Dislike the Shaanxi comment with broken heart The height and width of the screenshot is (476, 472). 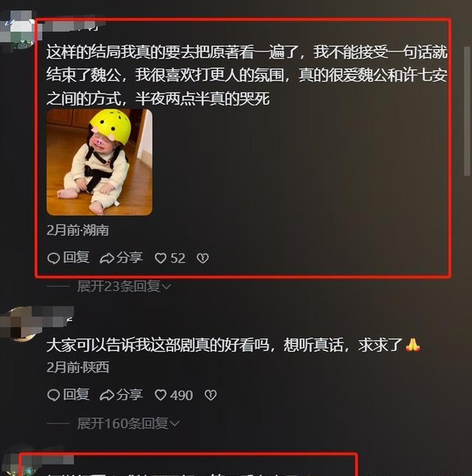(211, 395)
